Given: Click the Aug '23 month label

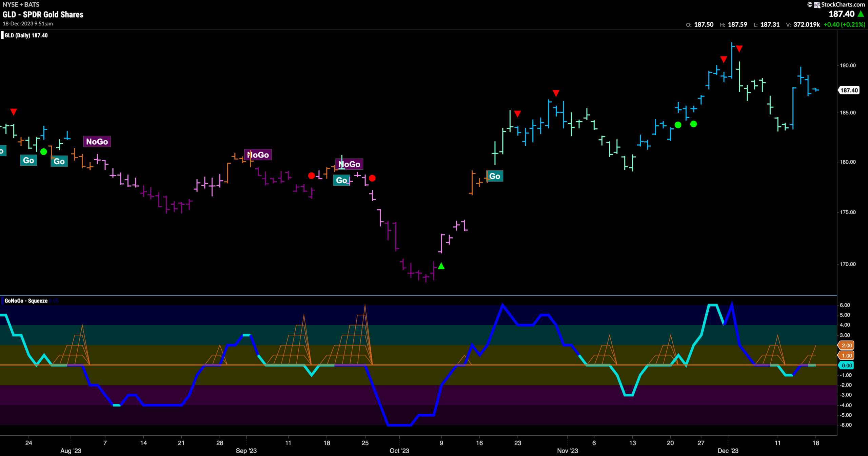Looking at the screenshot, I should [x=71, y=451].
